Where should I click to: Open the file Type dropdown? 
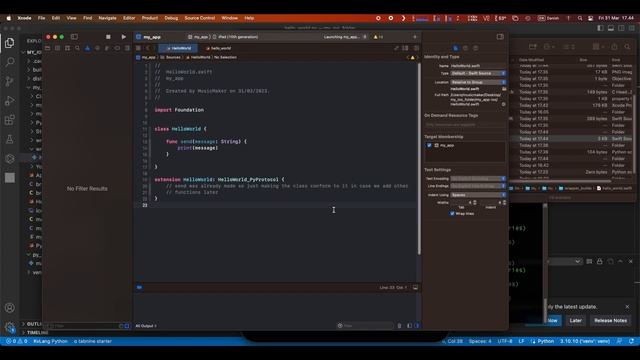478,73
